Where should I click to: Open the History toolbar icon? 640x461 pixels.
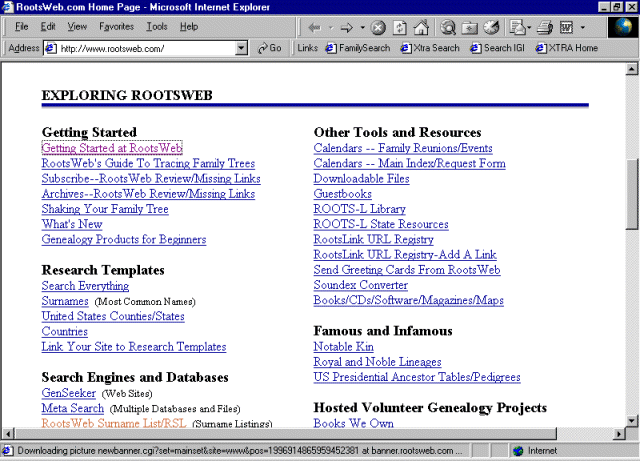tap(491, 27)
